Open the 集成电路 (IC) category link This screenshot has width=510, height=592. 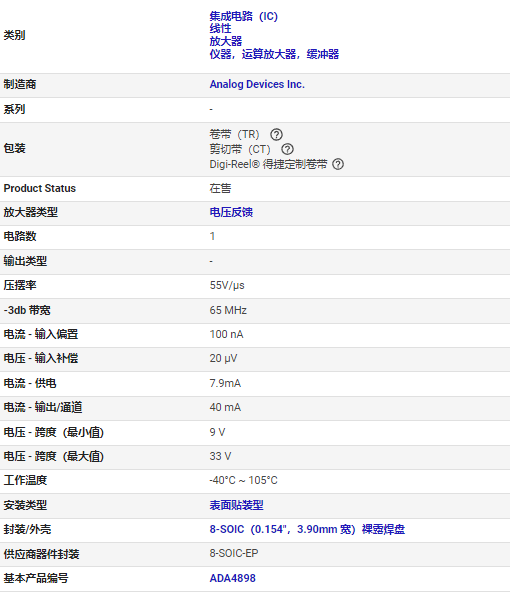tap(243, 16)
